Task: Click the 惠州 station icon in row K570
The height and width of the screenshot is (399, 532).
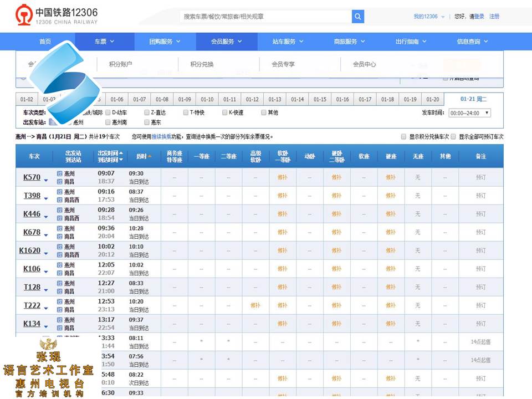Action: (60, 173)
